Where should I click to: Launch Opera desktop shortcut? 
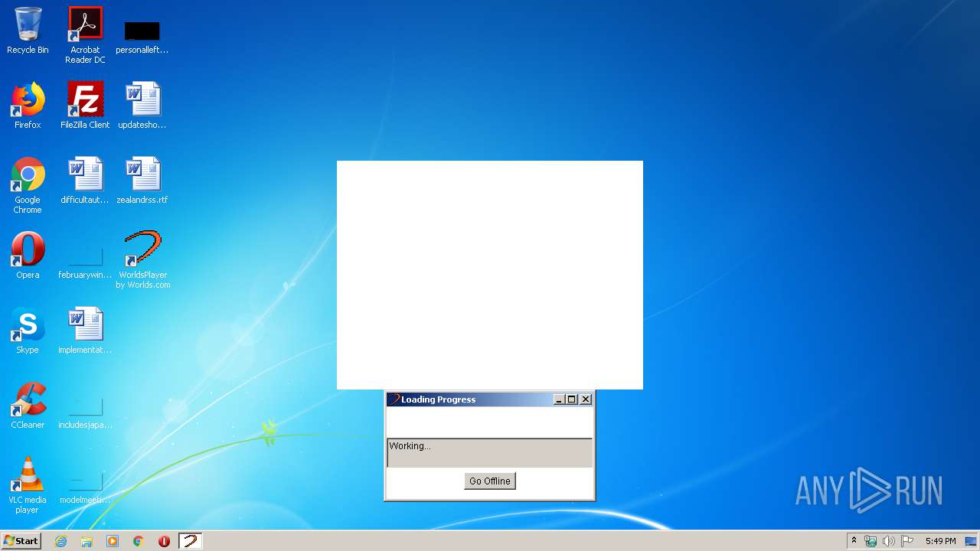coord(28,256)
